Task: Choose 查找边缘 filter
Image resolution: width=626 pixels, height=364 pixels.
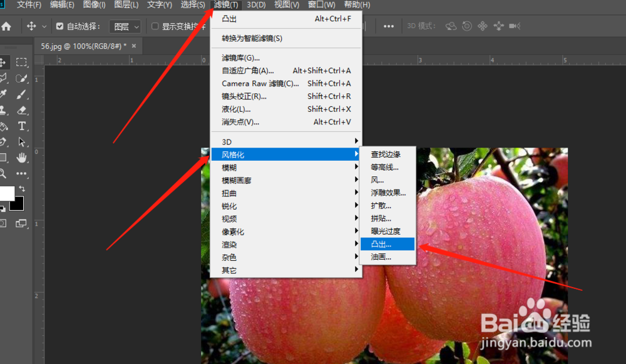Action: click(387, 154)
